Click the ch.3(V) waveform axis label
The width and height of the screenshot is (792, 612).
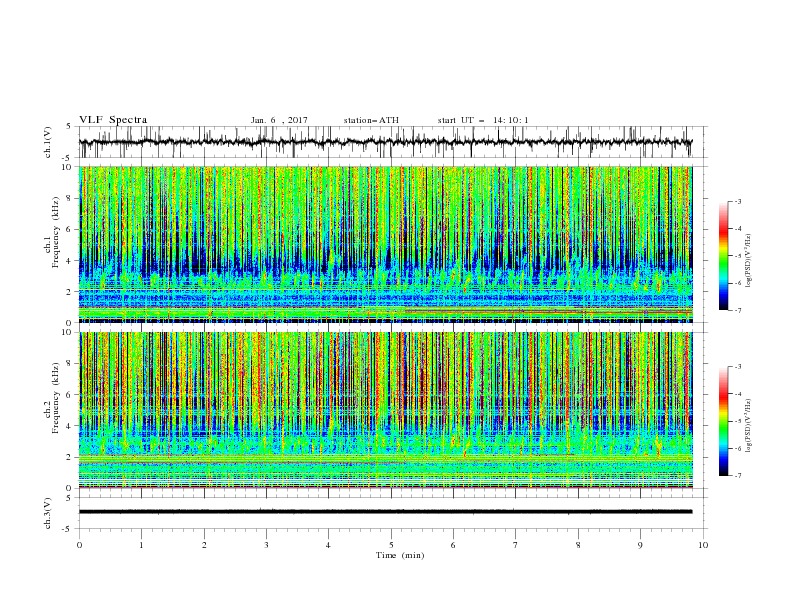click(48, 513)
